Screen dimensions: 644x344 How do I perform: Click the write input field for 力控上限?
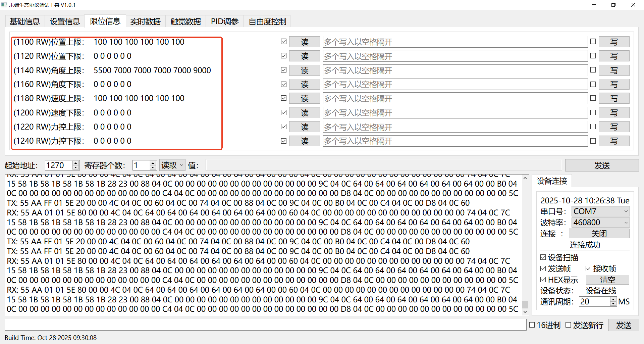pos(455,127)
